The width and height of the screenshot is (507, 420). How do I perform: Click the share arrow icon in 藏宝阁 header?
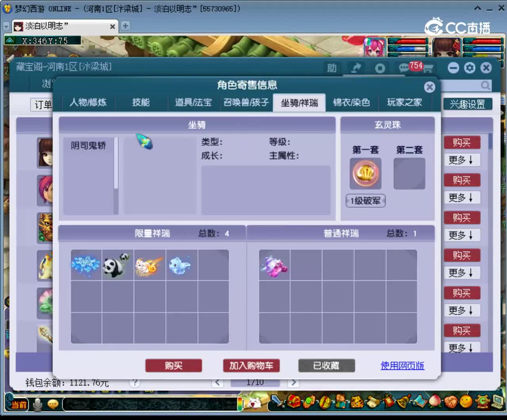356,68
